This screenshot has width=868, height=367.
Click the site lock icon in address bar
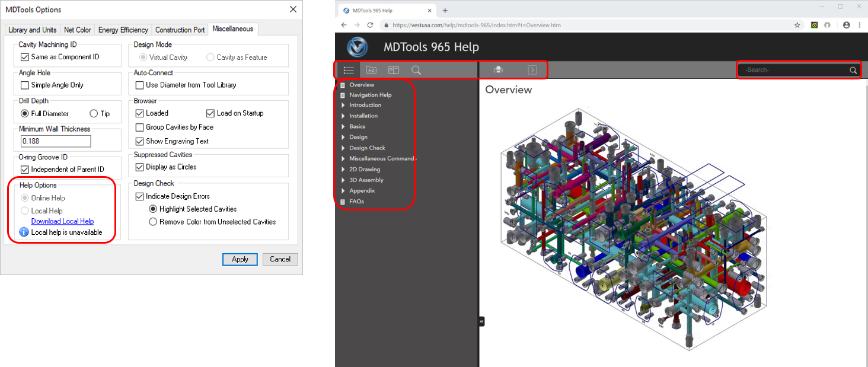387,25
